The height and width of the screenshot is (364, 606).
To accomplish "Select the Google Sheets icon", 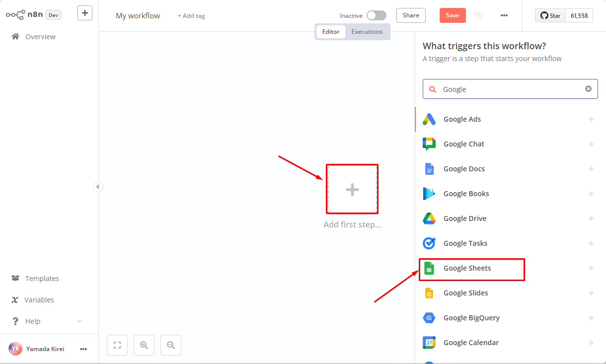I will point(429,268).
